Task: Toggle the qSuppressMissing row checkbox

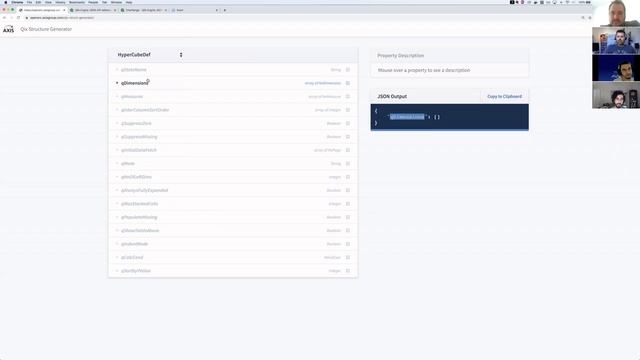Action: 348,137
